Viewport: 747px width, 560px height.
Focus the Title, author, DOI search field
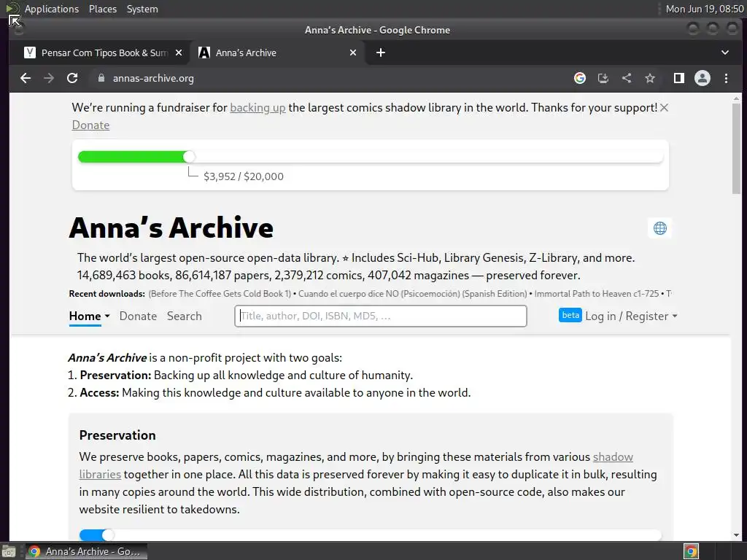click(381, 316)
